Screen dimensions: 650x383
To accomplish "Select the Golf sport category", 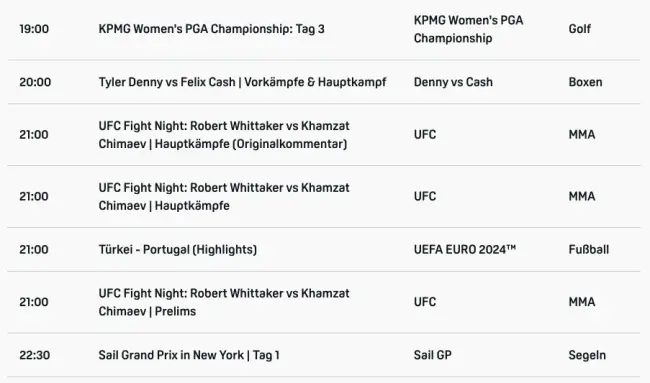I will (x=580, y=29).
